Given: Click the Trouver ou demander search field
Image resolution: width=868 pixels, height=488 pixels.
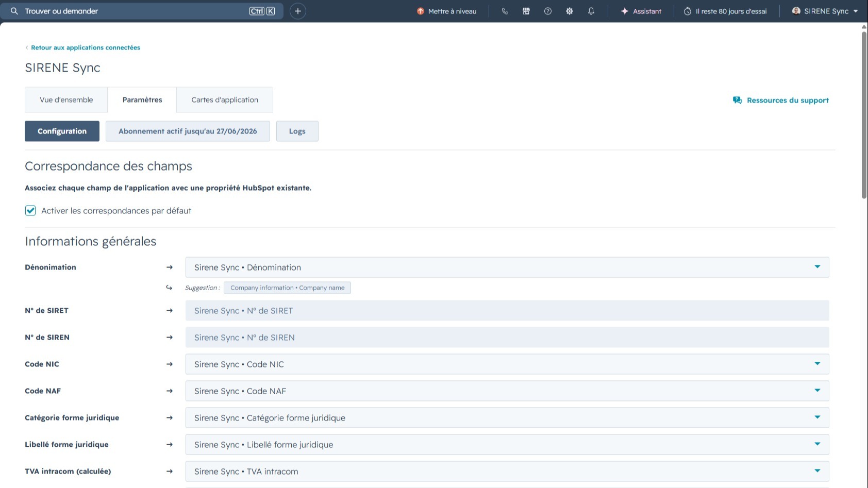Looking at the screenshot, I should click(x=142, y=11).
